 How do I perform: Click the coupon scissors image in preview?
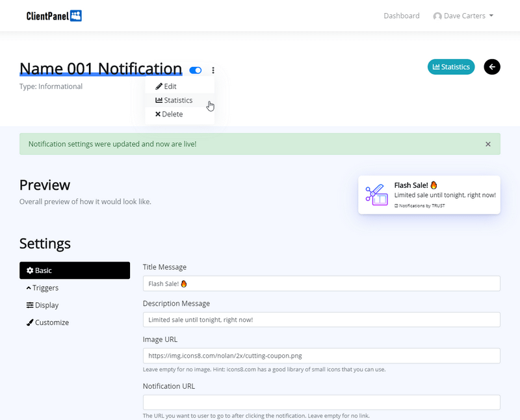pos(377,195)
